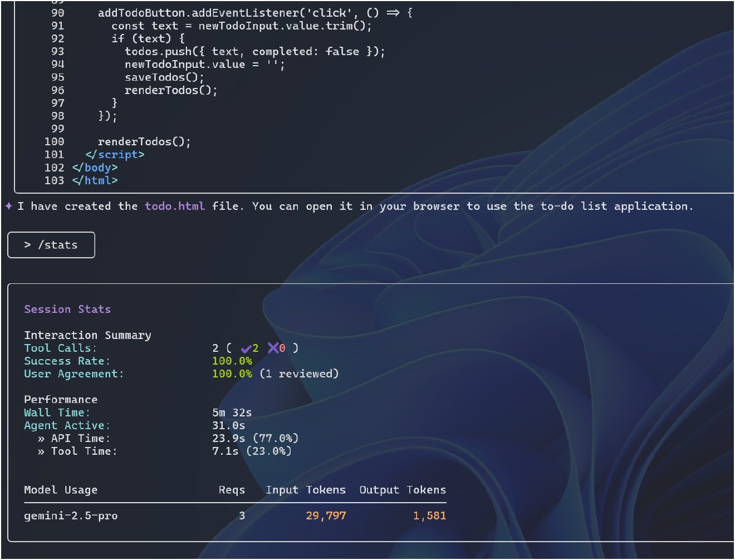Select the closing body tag on line 102
This screenshot has width=735, height=560.
[x=95, y=167]
